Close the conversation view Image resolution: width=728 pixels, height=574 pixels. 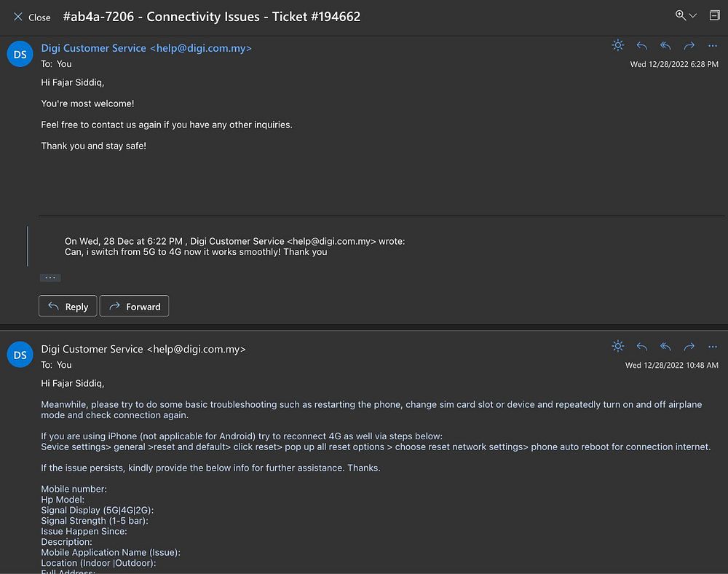32,17
